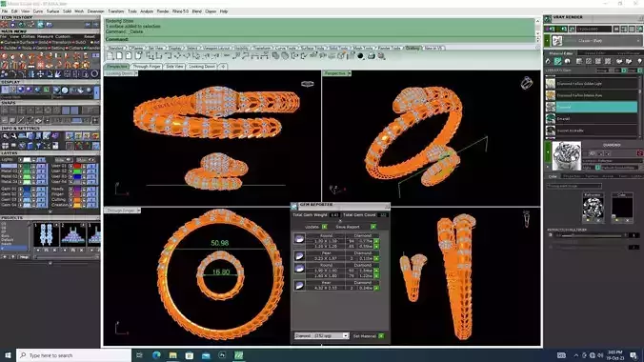Toggle green button for Pear 3.25 gem row
The height and width of the screenshot is (362, 644).
[376, 258]
